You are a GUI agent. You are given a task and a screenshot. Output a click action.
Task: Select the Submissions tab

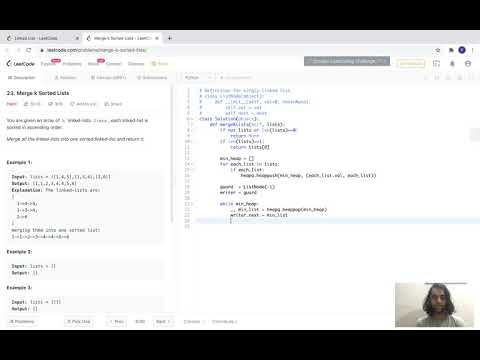pyautogui.click(x=152, y=78)
